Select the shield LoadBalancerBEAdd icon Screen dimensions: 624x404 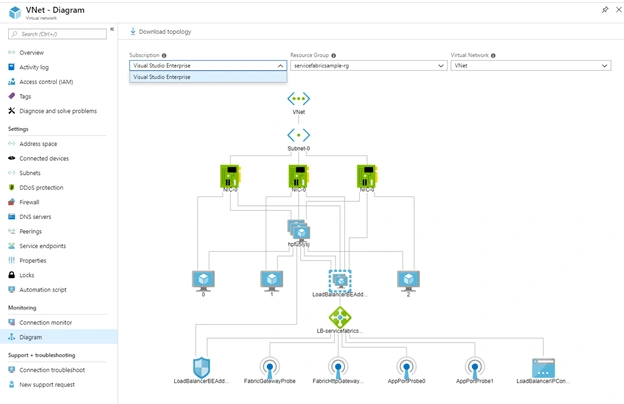click(x=201, y=367)
